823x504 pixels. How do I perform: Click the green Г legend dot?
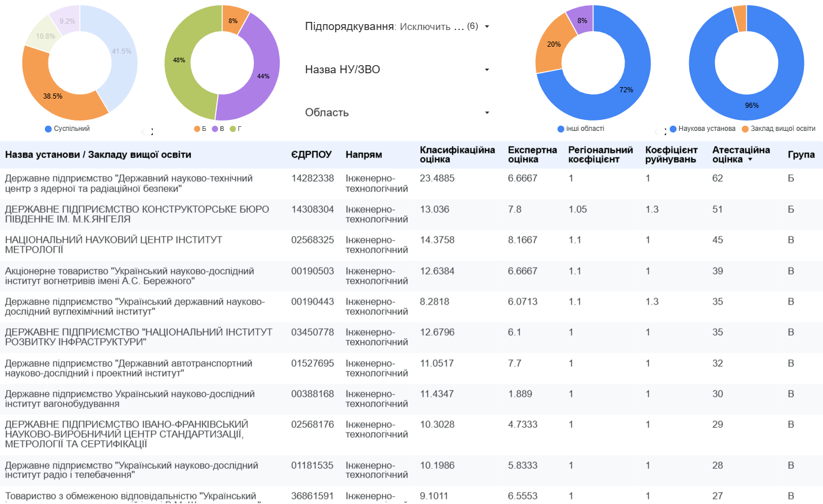[233, 129]
